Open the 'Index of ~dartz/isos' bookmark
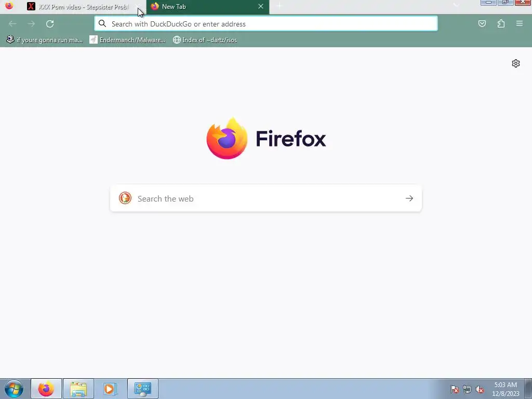Viewport: 532px width, 399px height. click(205, 39)
